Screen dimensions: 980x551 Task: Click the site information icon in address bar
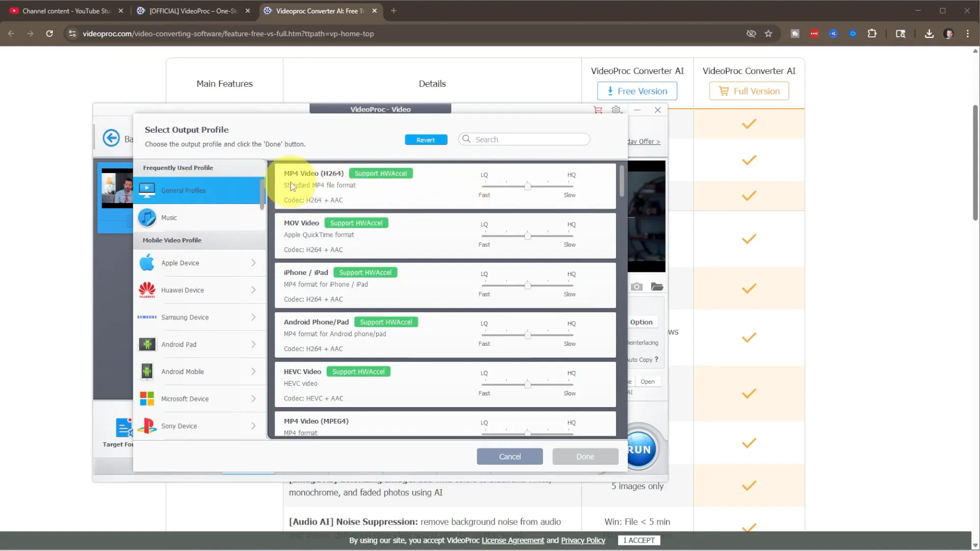pos(72,34)
